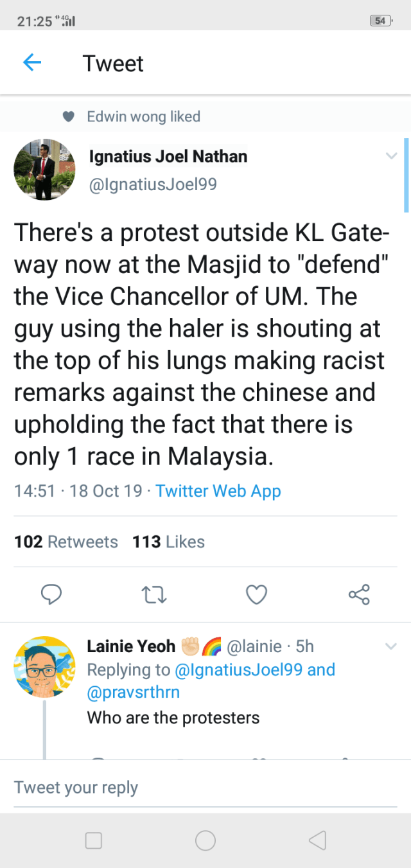Expand the tweet options chevron for Ignatius
The height and width of the screenshot is (868, 411).
point(391,155)
